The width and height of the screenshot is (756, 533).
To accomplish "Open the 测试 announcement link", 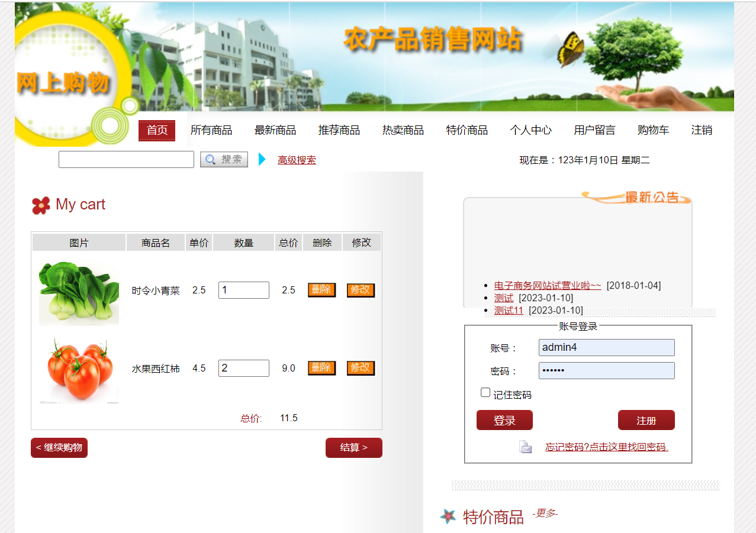I will click(x=504, y=298).
